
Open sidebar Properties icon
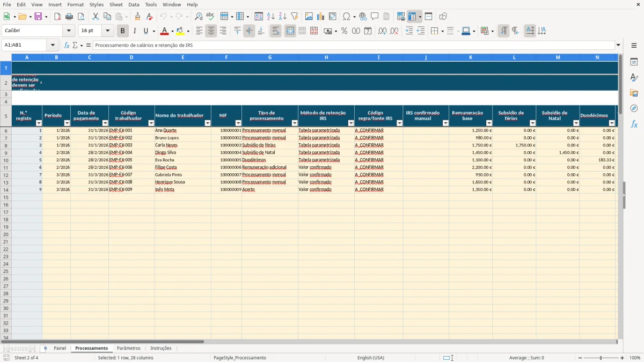tap(634, 62)
